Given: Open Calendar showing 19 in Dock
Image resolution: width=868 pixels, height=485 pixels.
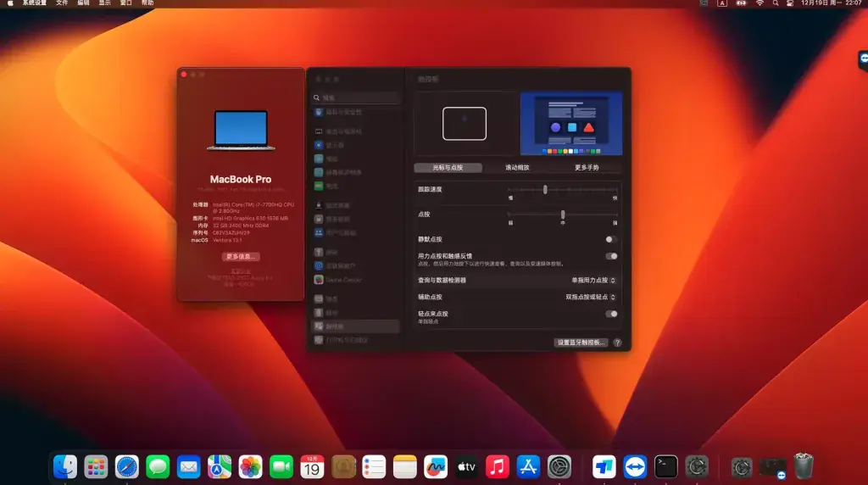Looking at the screenshot, I should coord(312,466).
